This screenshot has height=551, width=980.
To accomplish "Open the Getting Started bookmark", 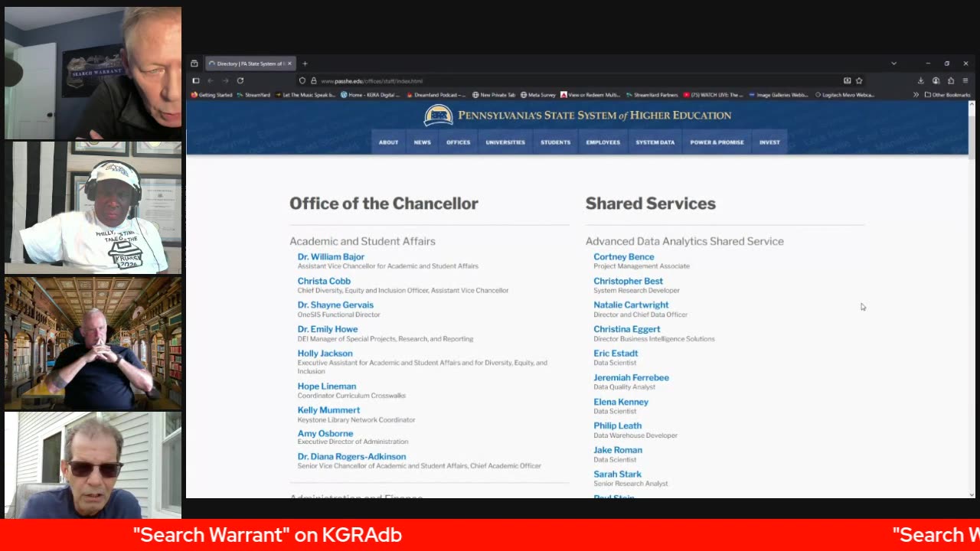I will click(x=211, y=95).
